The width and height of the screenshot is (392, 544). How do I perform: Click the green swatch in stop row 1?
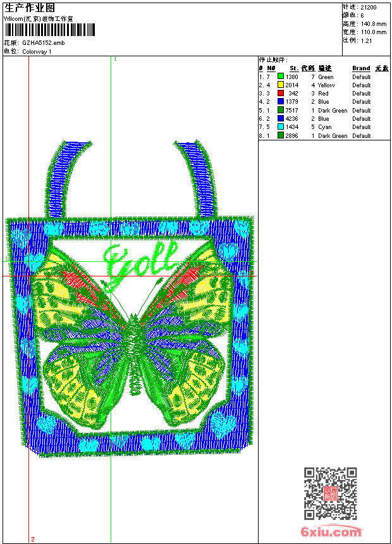[281, 77]
